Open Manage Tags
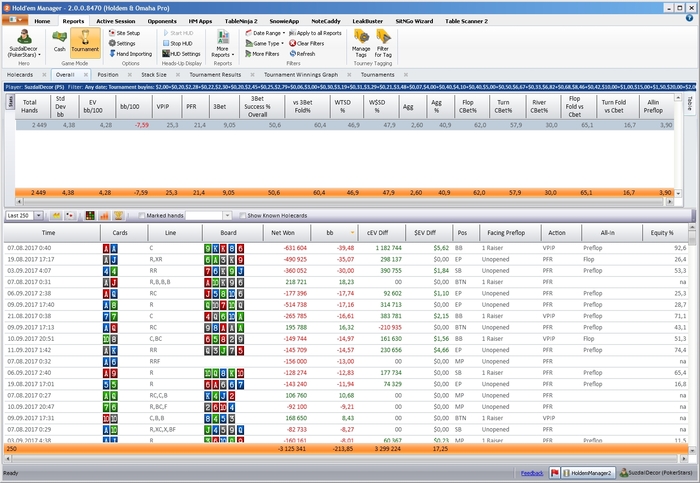Image resolution: width=700 pixels, height=483 pixels. (x=361, y=43)
